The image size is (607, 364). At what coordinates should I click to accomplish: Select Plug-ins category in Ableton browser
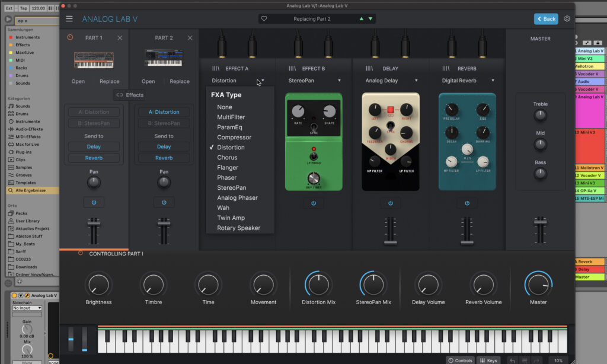(24, 152)
